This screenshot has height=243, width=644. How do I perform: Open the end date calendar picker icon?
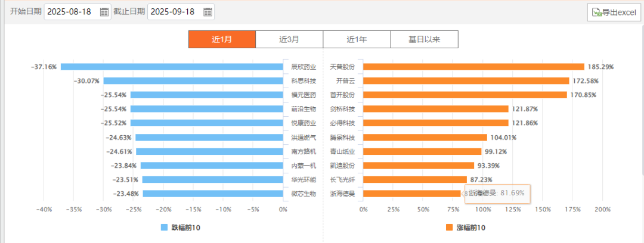click(208, 12)
